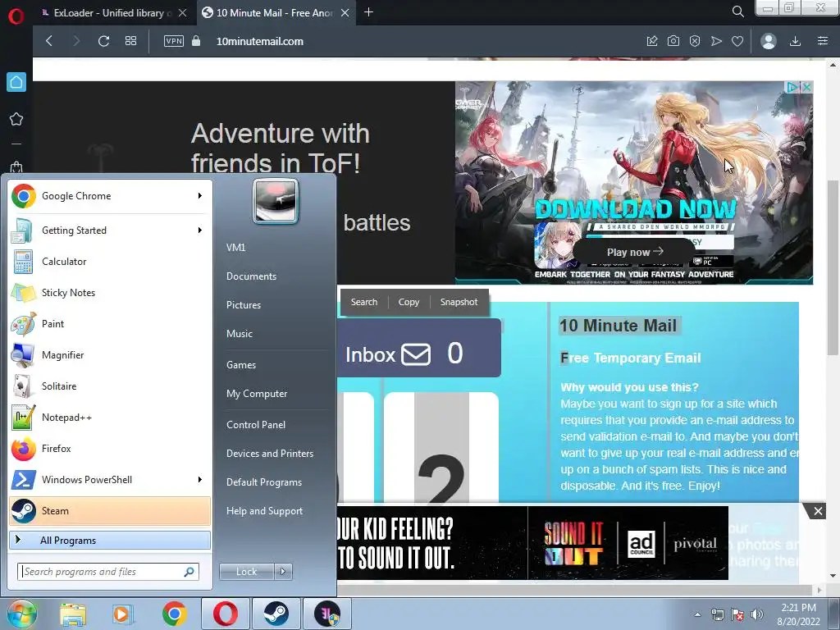Screen dimensions: 840x630
Task: Click the site security padlock icon
Action: point(196,41)
